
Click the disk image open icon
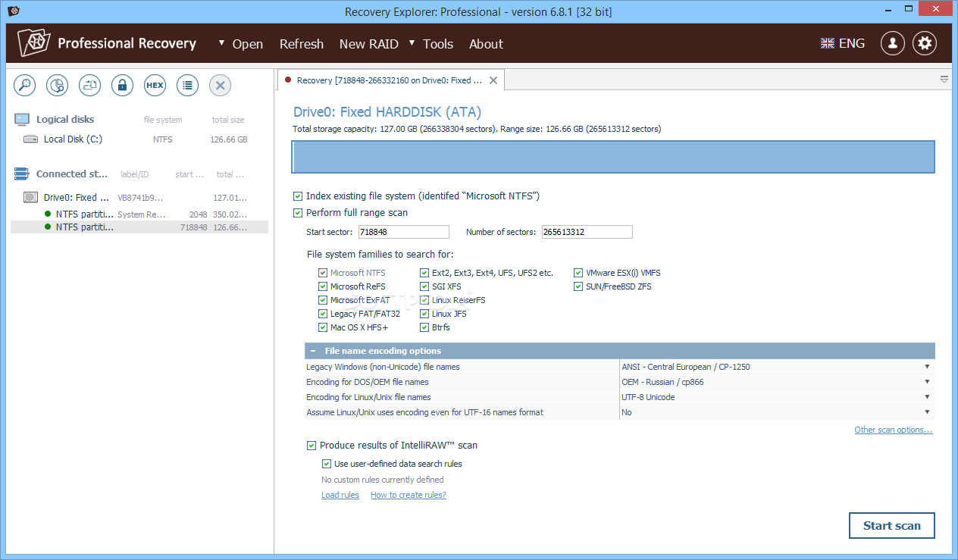90,86
